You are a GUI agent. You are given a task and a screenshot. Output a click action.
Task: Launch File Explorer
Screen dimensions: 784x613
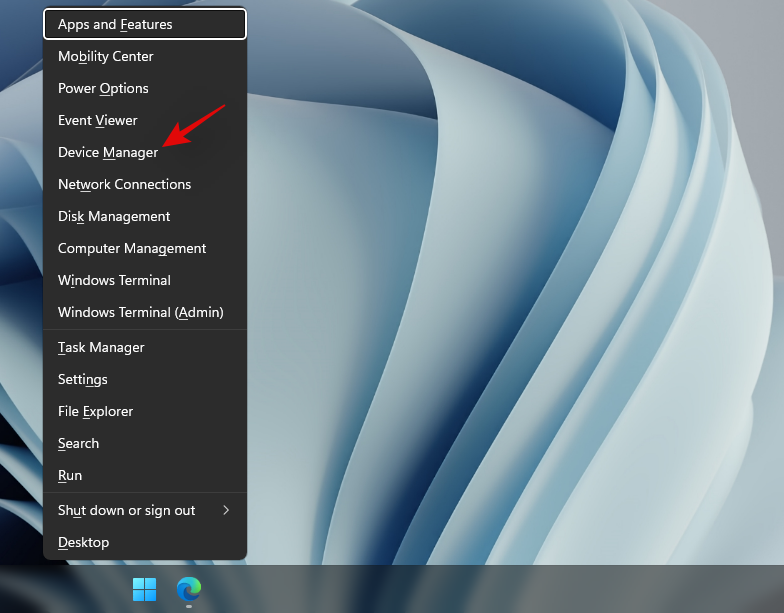click(145, 411)
